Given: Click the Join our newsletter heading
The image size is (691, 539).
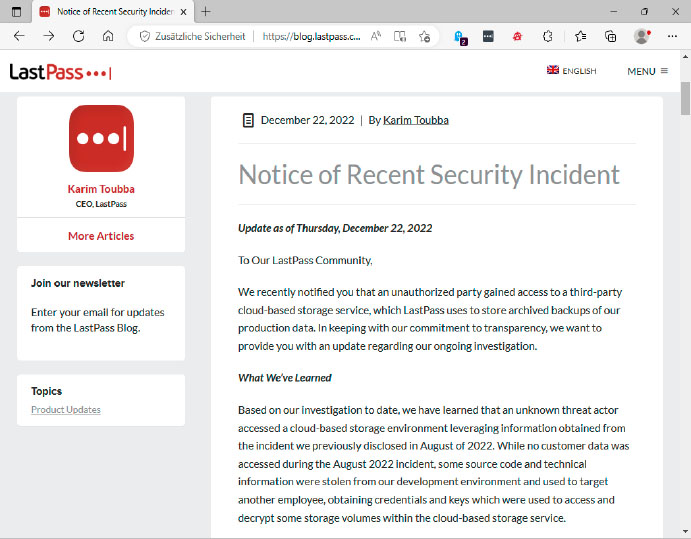Looking at the screenshot, I should 78,283.
